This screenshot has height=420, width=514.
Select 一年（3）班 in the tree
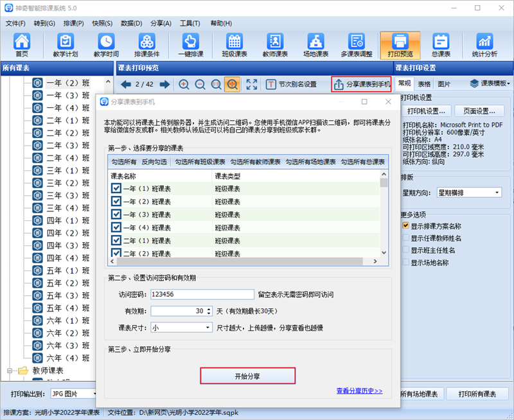[x=67, y=95]
